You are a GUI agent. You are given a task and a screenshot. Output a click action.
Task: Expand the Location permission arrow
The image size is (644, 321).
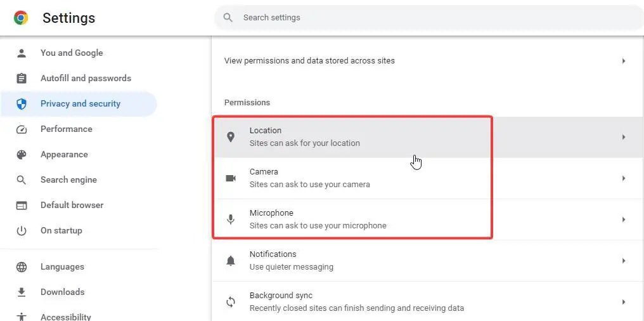pos(624,137)
